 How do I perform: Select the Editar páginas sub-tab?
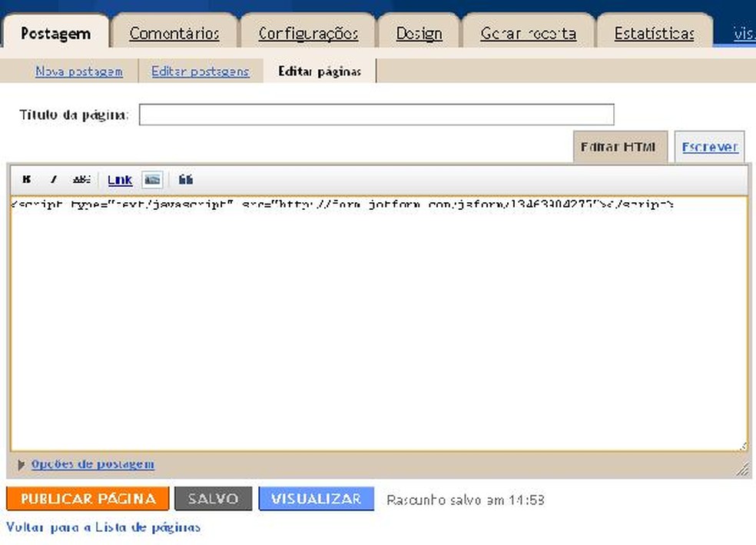[x=320, y=71]
